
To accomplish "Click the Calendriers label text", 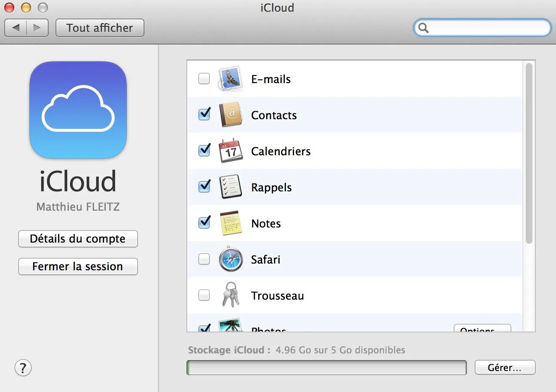I will [281, 151].
